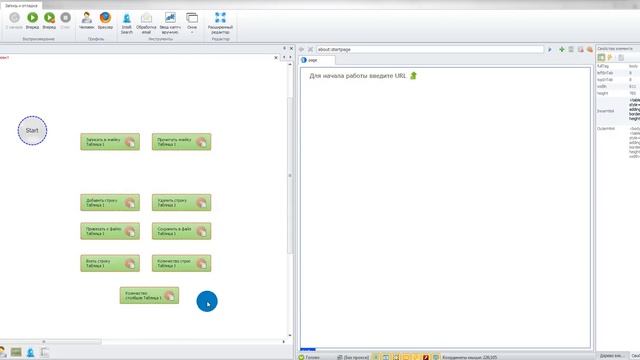Open Ввод капчи вручную tool
Image resolution: width=640 pixels, height=360 pixels.
point(170,23)
